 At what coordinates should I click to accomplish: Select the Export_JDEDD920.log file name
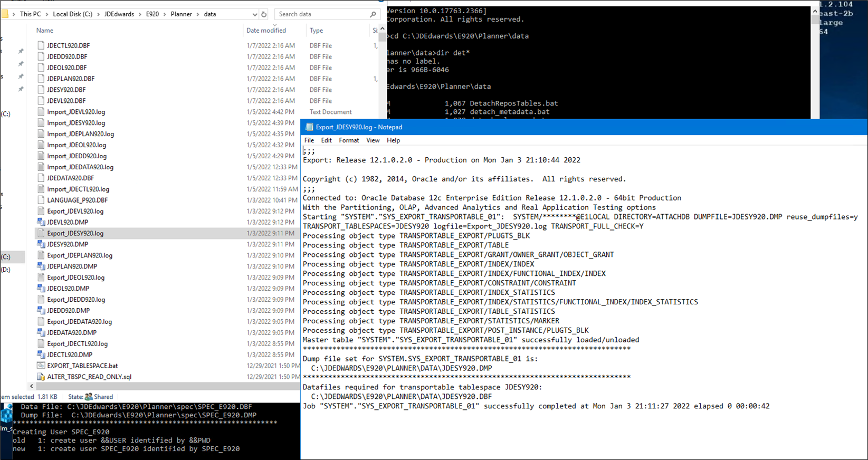pyautogui.click(x=76, y=300)
